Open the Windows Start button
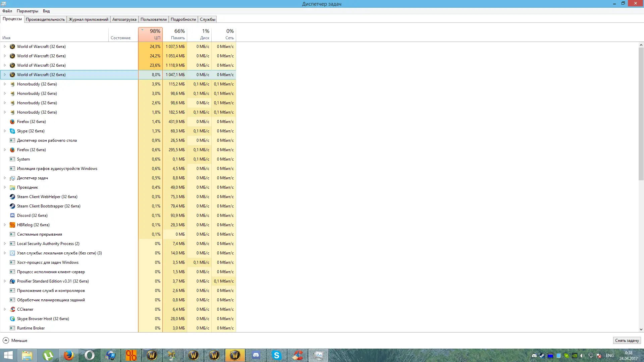This screenshot has height=362, width=644. (8, 355)
